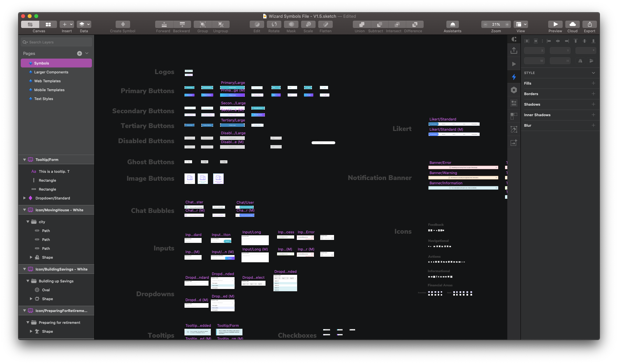Image resolution: width=618 pixels, height=364 pixels.
Task: Zoom out with the minus button
Action: [x=485, y=24]
